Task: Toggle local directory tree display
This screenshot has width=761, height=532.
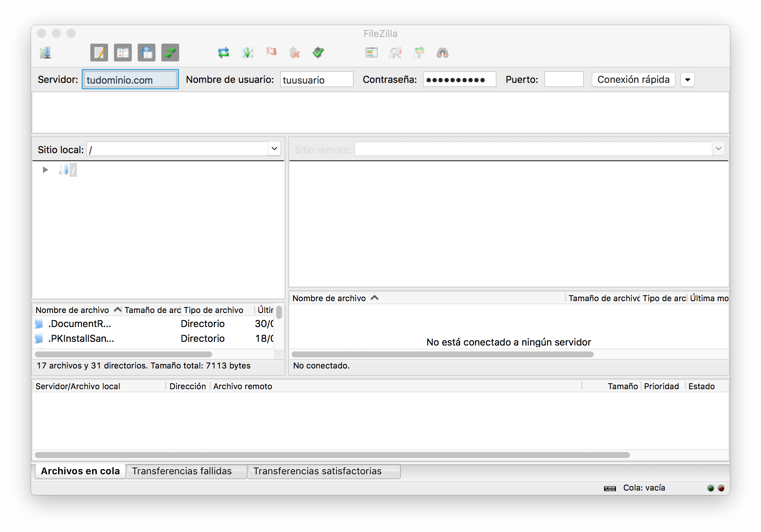Action: (123, 53)
